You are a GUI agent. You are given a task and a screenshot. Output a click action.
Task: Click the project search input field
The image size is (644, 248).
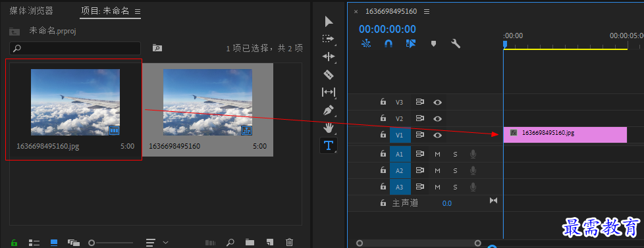[75, 49]
